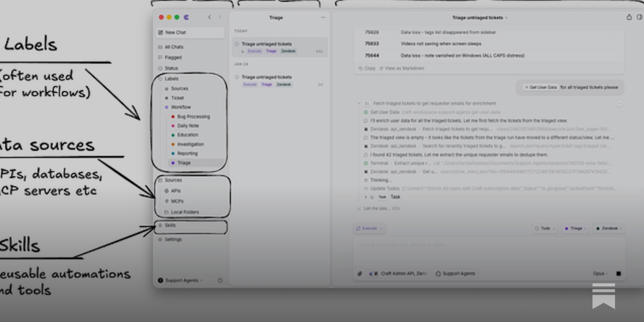Screen dimensions: 644x322
Task: Click the Zendesk tag on today's chat
Action: pyautogui.click(x=288, y=51)
